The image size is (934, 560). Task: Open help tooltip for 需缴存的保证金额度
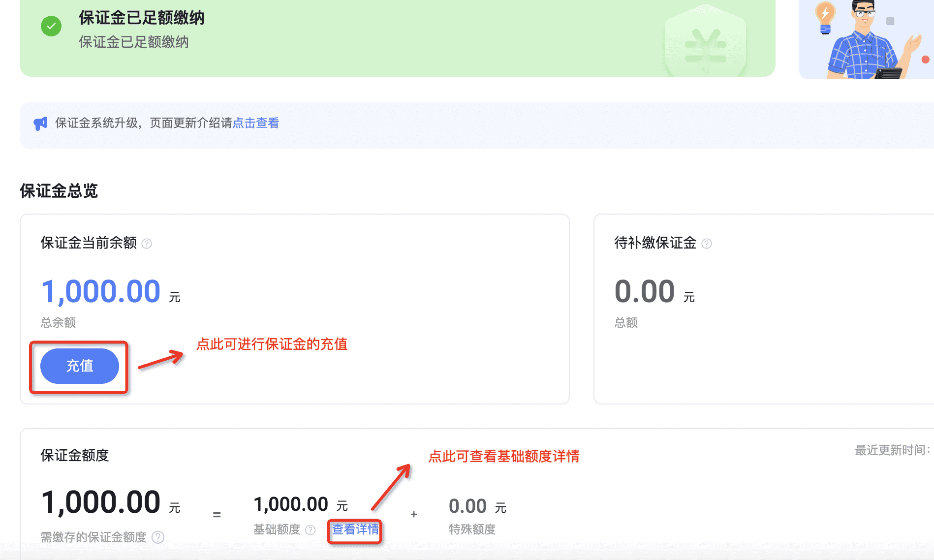[x=157, y=537]
